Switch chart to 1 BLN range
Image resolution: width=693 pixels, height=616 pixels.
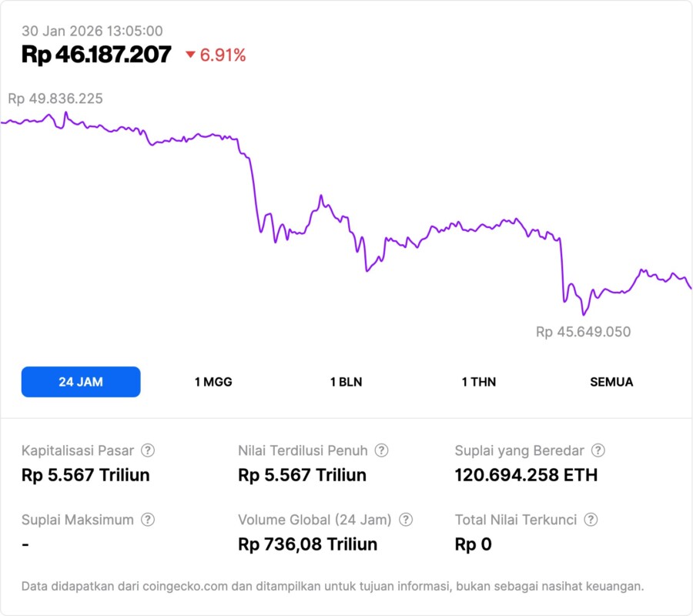tap(346, 382)
